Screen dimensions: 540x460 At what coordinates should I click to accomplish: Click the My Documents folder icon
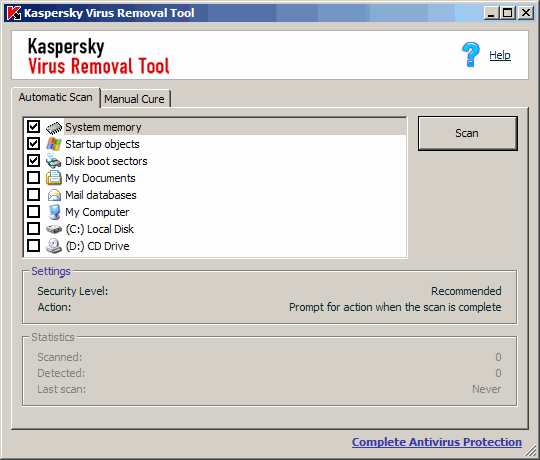pyautogui.click(x=54, y=178)
